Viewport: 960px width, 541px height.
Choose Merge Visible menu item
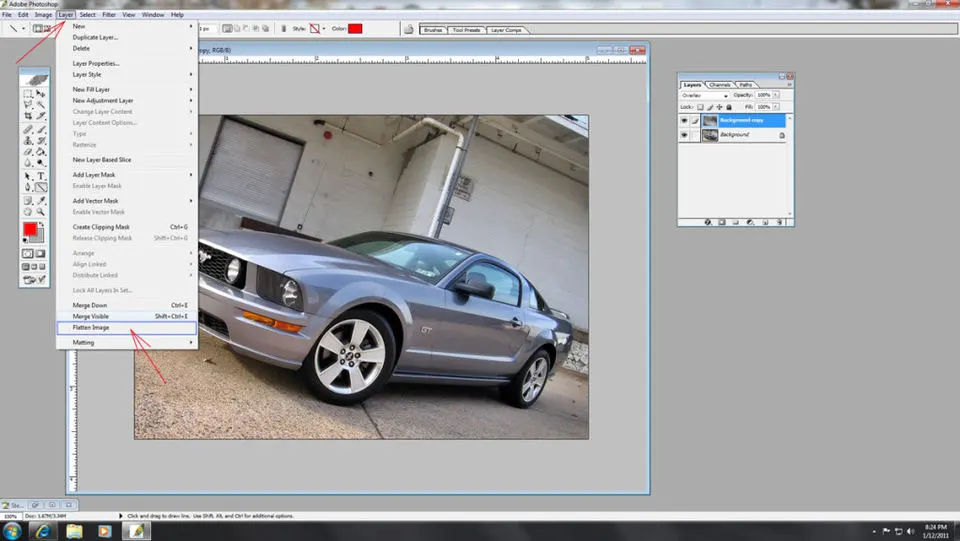point(126,316)
